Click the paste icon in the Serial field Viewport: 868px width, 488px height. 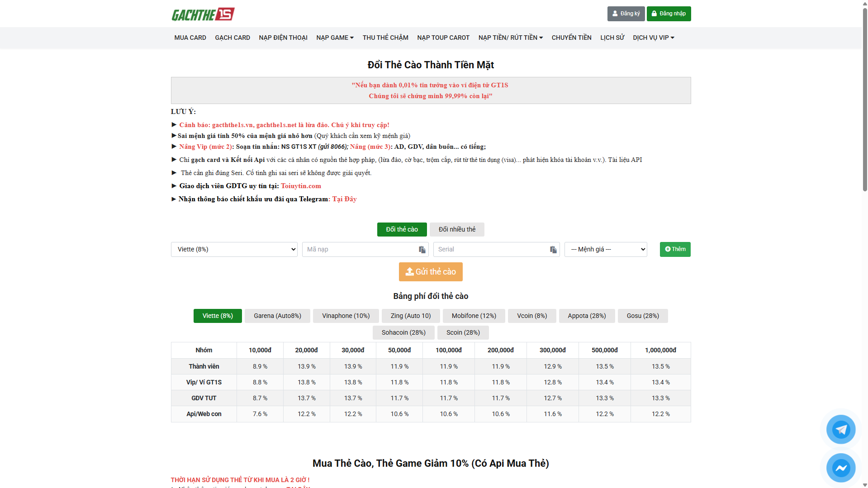pos(553,249)
